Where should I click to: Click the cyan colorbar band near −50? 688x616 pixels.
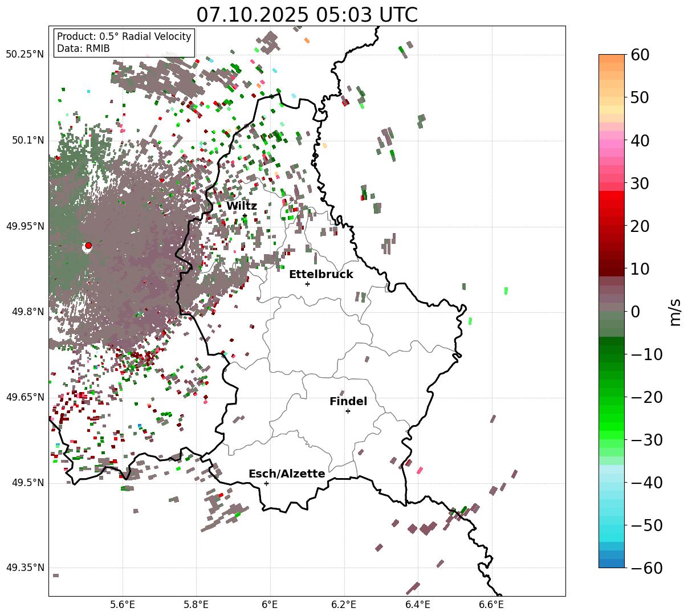pyautogui.click(x=612, y=525)
